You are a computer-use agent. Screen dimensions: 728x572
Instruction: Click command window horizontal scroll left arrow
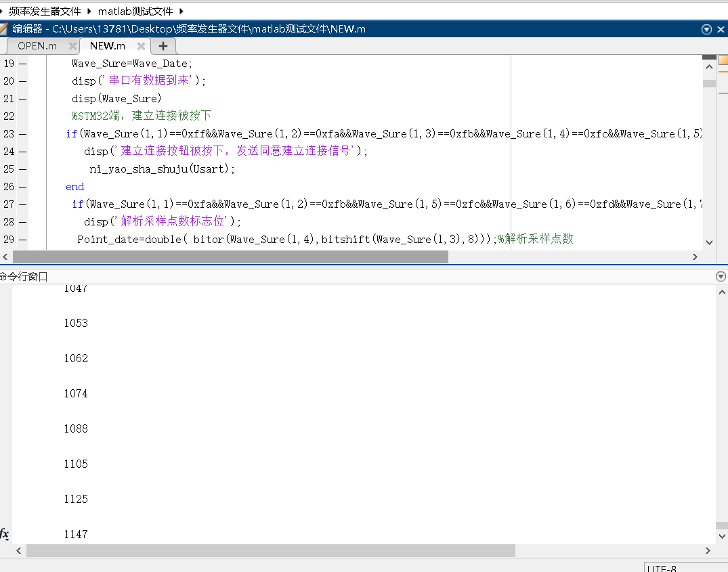click(18, 550)
